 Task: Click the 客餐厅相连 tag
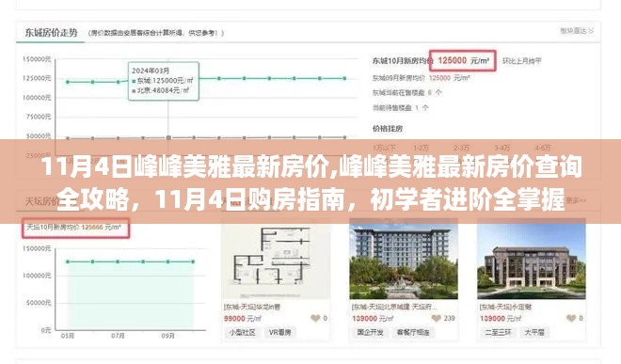(x=413, y=332)
